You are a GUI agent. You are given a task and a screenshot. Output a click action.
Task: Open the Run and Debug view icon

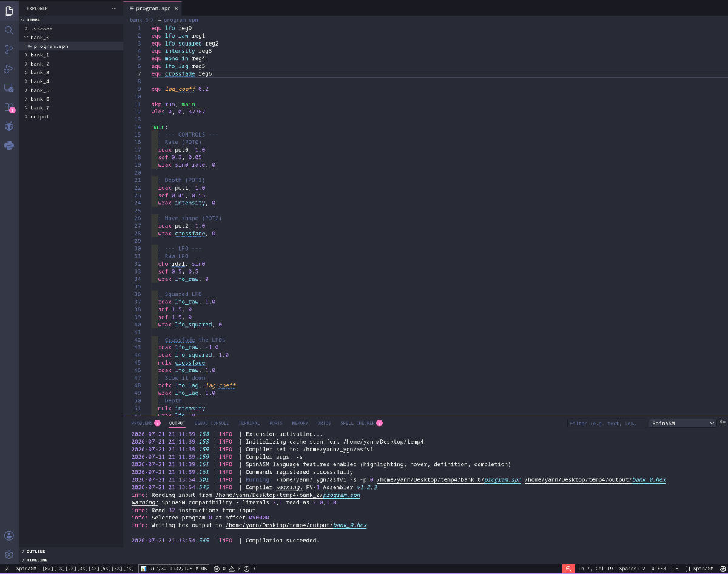pos(9,69)
